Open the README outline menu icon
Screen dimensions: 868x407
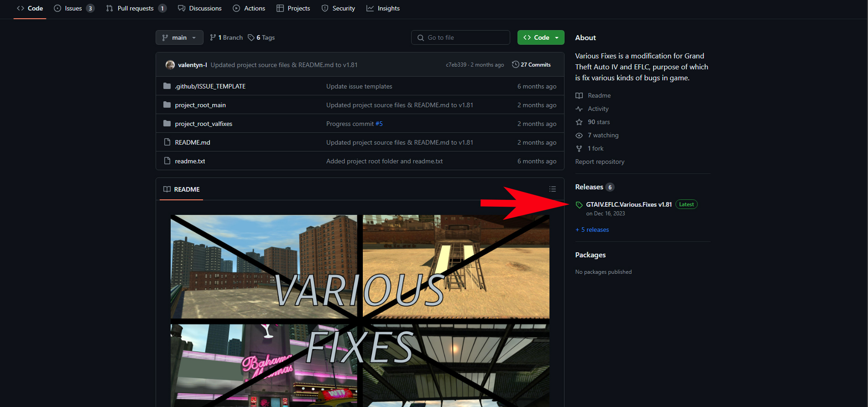pyautogui.click(x=553, y=189)
